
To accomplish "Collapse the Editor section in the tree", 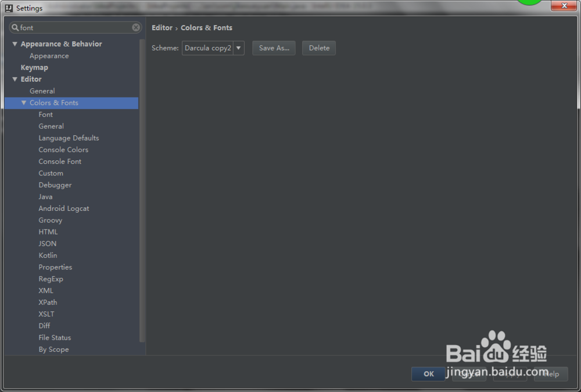I will pyautogui.click(x=15, y=79).
